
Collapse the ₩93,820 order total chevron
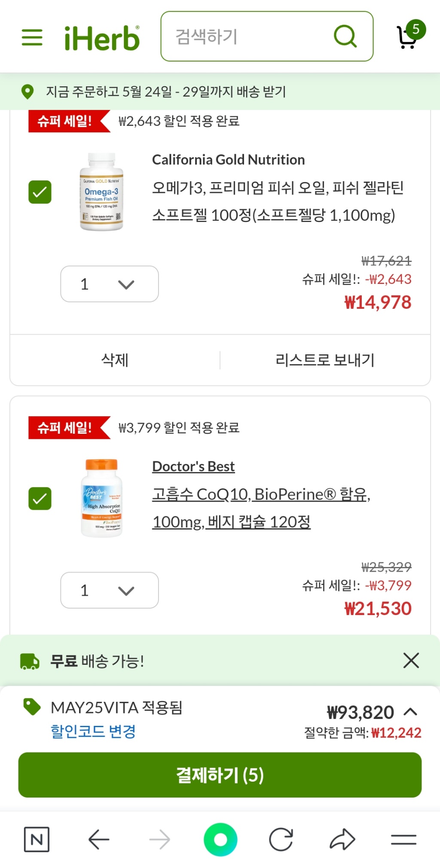(410, 712)
